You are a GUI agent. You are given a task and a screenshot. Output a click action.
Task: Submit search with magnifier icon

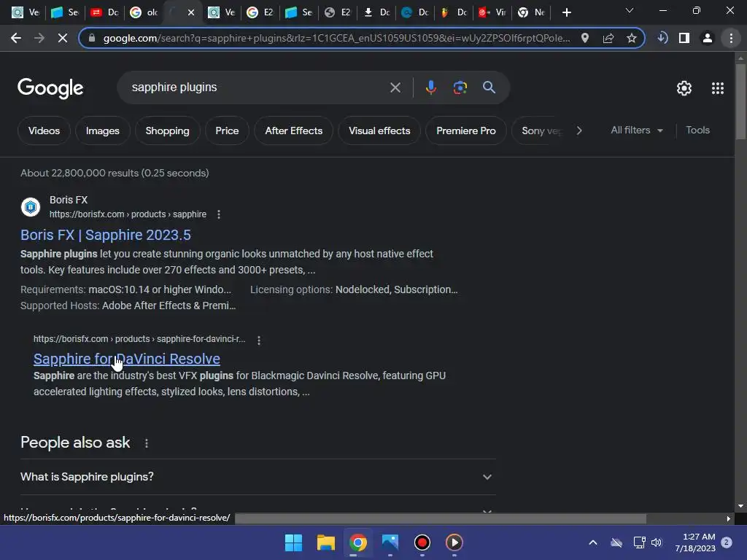pos(489,87)
